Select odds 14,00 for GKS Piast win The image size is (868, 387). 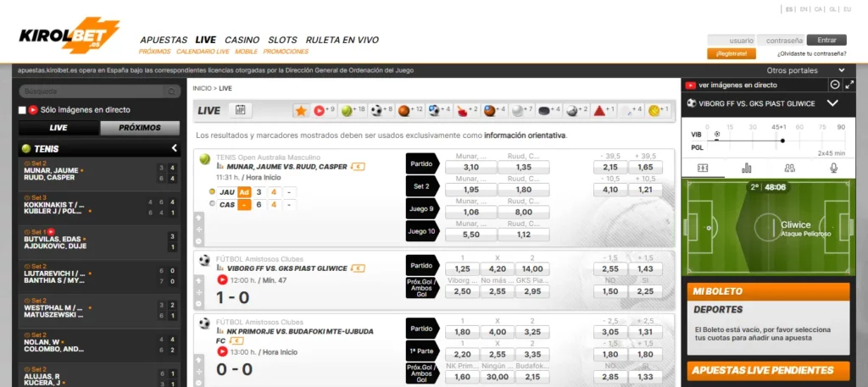[x=532, y=268]
